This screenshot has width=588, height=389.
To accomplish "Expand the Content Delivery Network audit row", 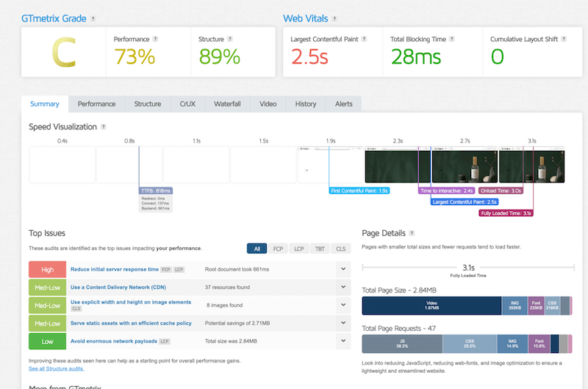I will 343,288.
